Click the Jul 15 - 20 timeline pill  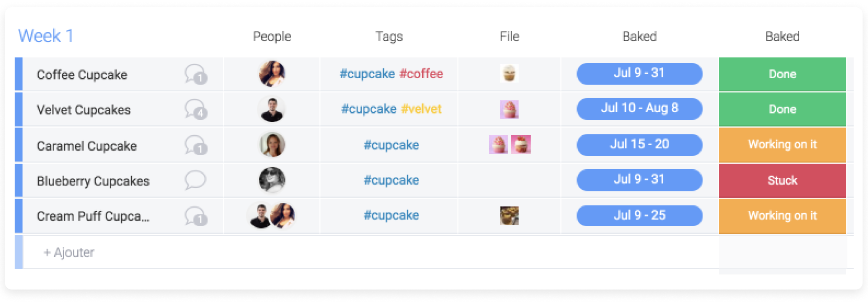pyautogui.click(x=639, y=145)
